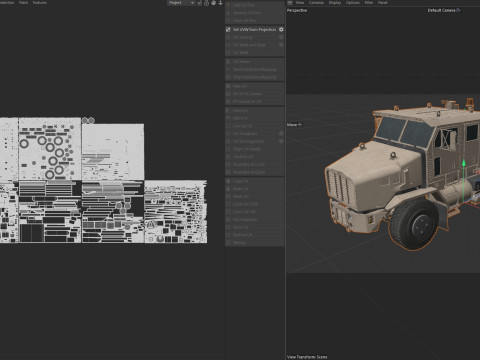Select the Gridify UV command
This screenshot has width=480, height=360.
(255, 156)
